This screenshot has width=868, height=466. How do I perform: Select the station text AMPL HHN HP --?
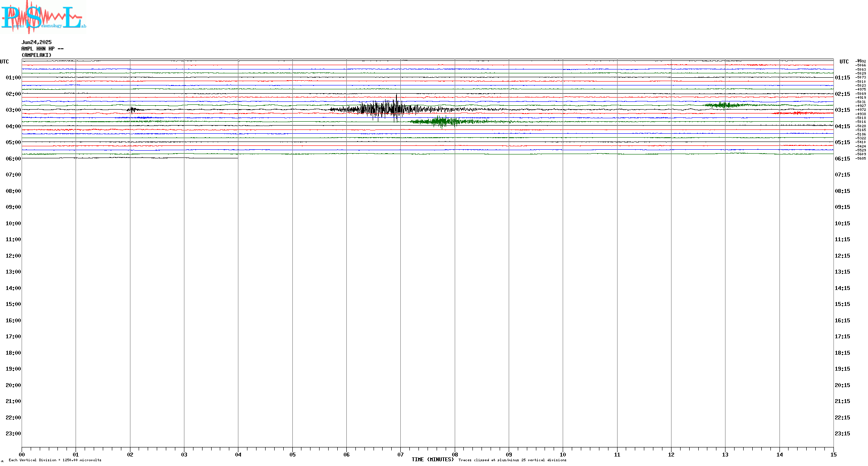click(x=42, y=49)
